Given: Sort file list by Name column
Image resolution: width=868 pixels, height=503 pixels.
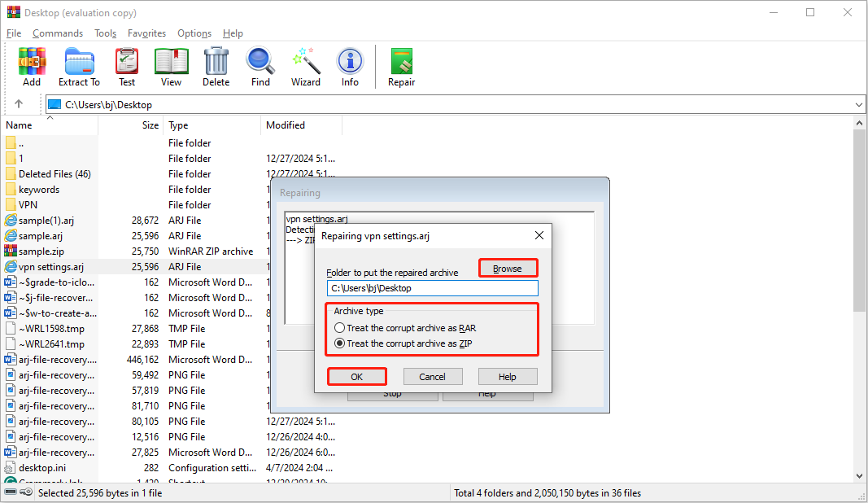Looking at the screenshot, I should [51, 125].
